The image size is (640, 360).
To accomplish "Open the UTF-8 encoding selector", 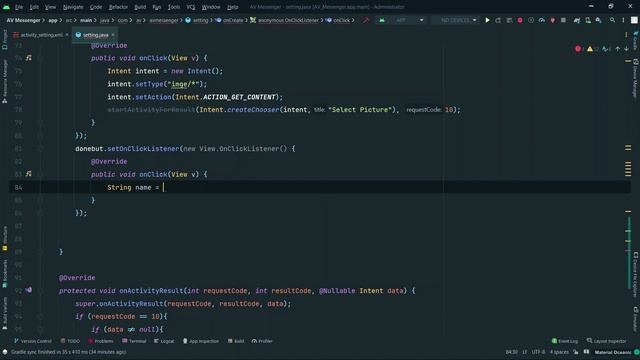I will point(538,352).
